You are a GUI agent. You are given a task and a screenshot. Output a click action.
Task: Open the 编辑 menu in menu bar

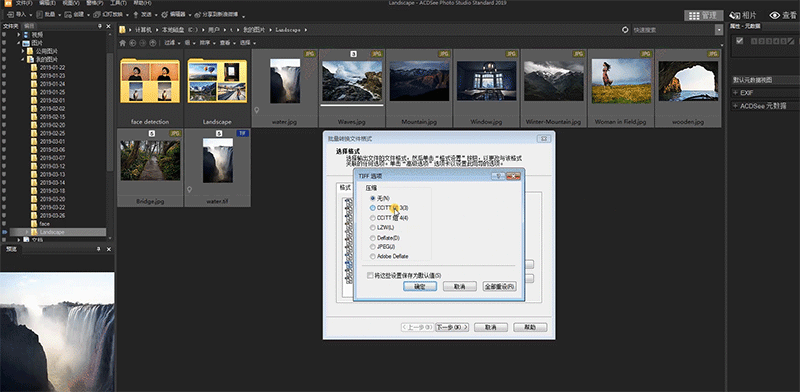(46, 3)
